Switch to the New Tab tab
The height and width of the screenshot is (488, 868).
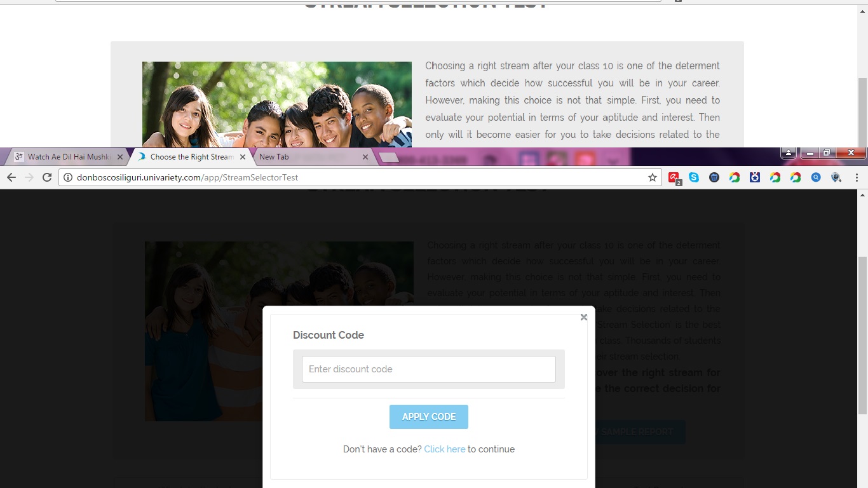point(313,157)
